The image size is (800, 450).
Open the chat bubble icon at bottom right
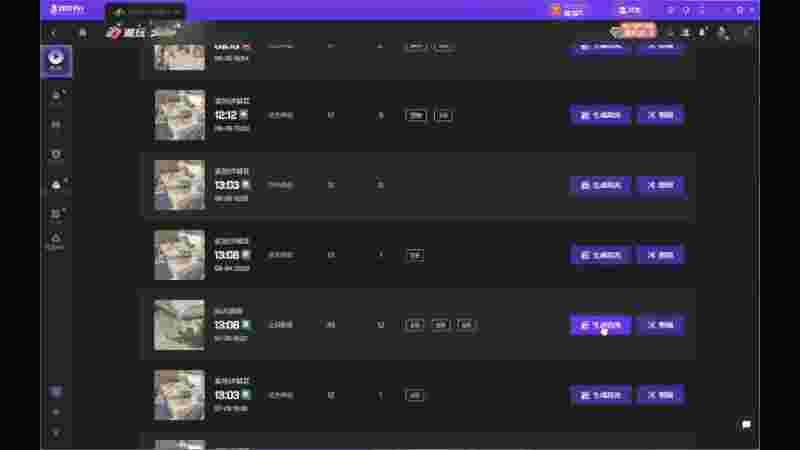pos(746,424)
